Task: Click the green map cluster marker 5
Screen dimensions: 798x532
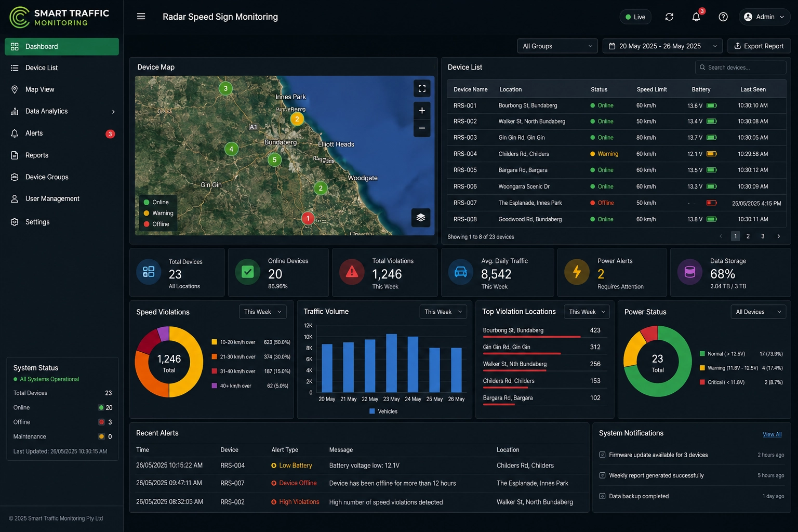Action: [x=274, y=160]
